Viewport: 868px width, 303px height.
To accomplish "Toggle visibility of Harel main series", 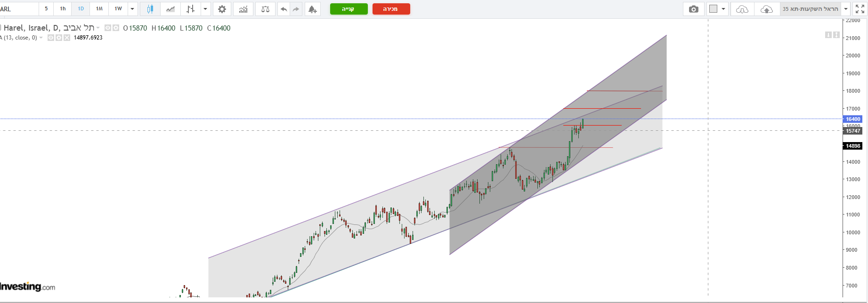I will [108, 28].
